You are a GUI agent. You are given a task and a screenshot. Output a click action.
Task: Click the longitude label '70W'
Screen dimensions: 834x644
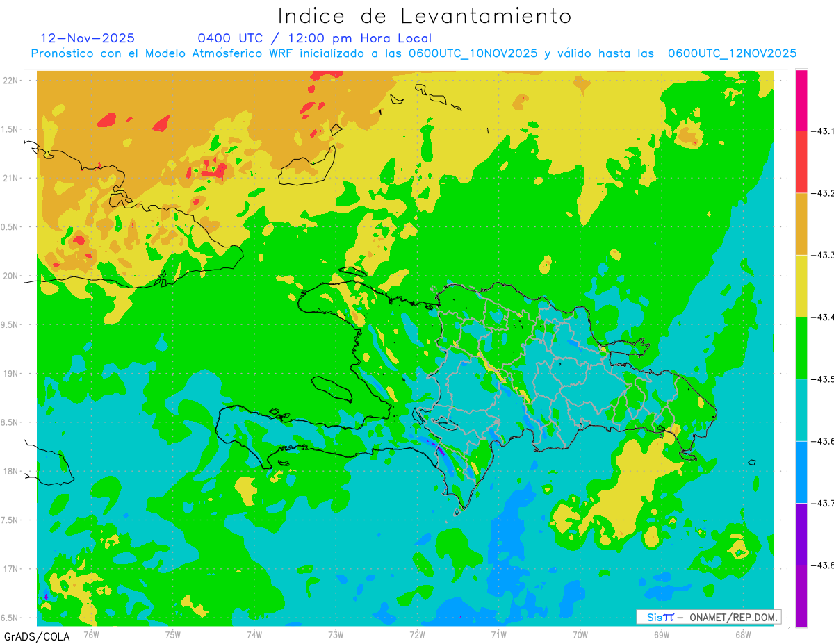pyautogui.click(x=580, y=634)
